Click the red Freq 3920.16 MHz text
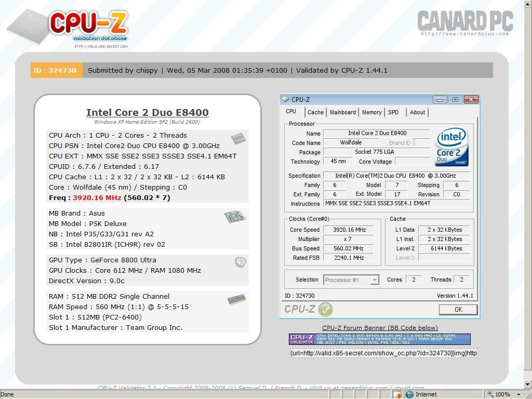The height and width of the screenshot is (399, 532). (97, 198)
